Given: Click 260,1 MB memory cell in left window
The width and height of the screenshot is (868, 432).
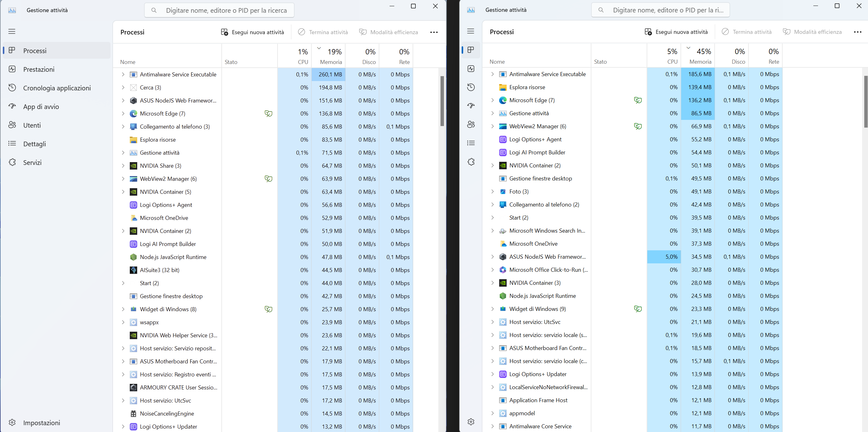Looking at the screenshot, I should (328, 75).
